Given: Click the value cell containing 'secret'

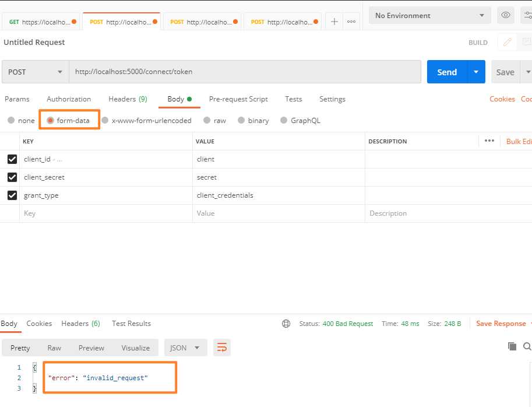Looking at the screenshot, I should (279, 177).
